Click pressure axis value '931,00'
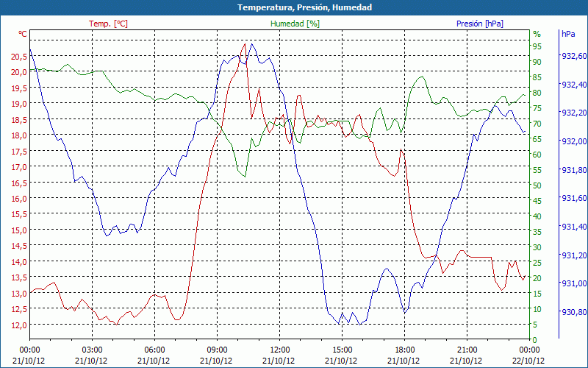Viewport: 588px width, 368px height. pos(573,283)
